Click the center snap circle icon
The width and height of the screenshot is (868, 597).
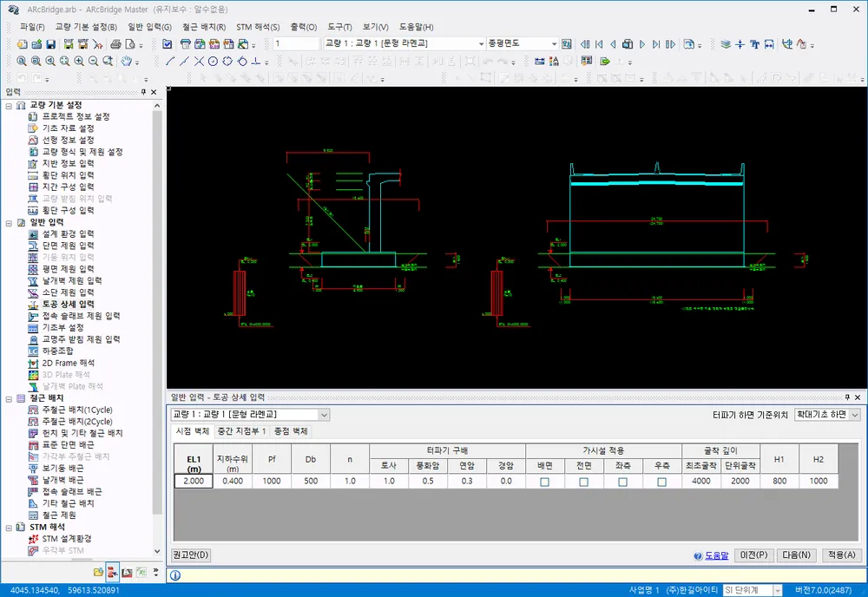(x=214, y=62)
